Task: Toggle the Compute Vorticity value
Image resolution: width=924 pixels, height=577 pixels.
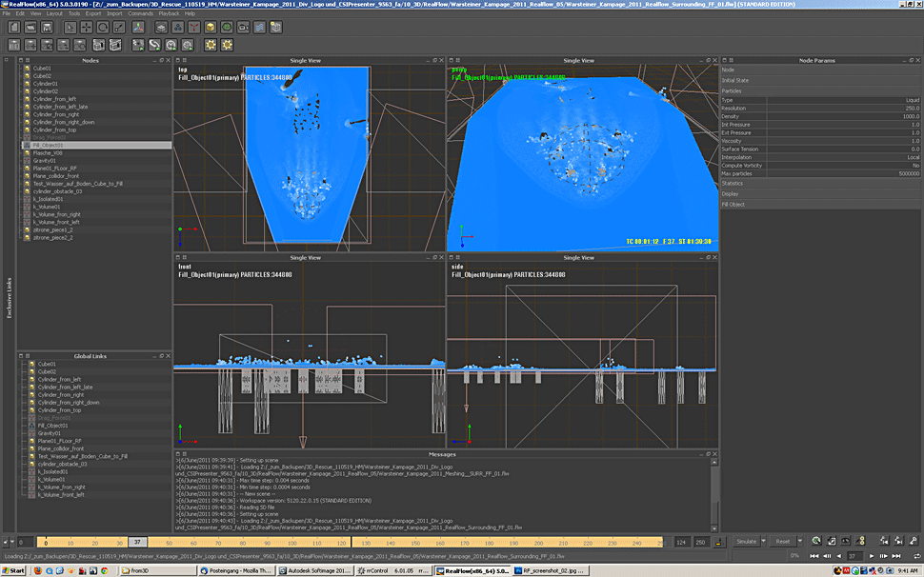Action: [915, 165]
